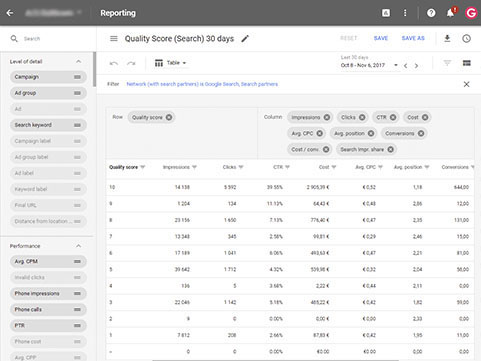
Task: Open the schedule clock icon
Action: 466,38
